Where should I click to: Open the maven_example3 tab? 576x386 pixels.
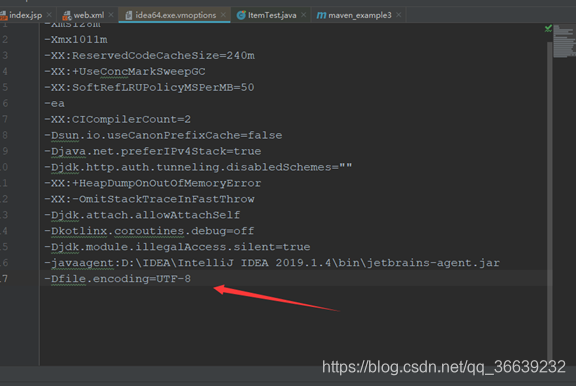click(359, 15)
